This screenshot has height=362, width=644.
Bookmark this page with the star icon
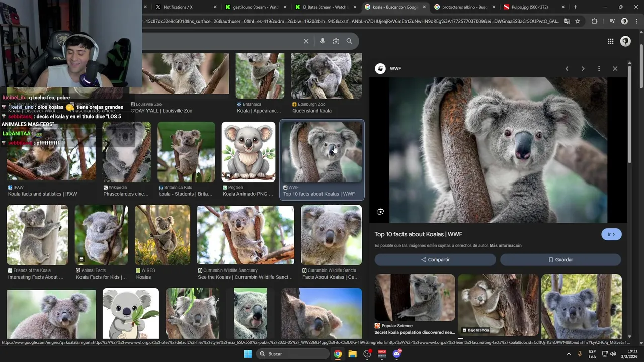[x=578, y=21]
